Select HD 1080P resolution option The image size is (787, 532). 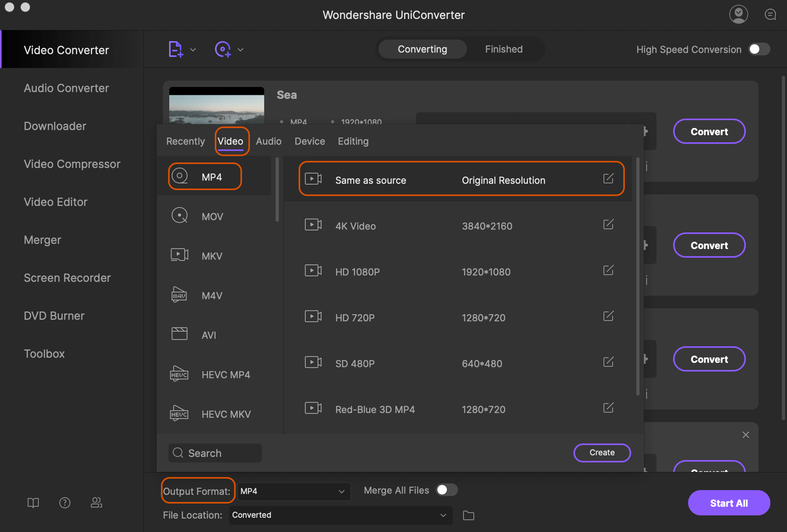point(461,272)
